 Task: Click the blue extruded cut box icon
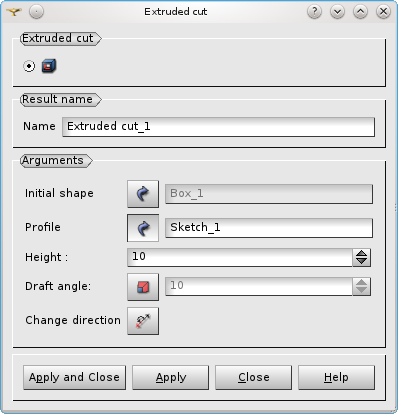click(49, 66)
